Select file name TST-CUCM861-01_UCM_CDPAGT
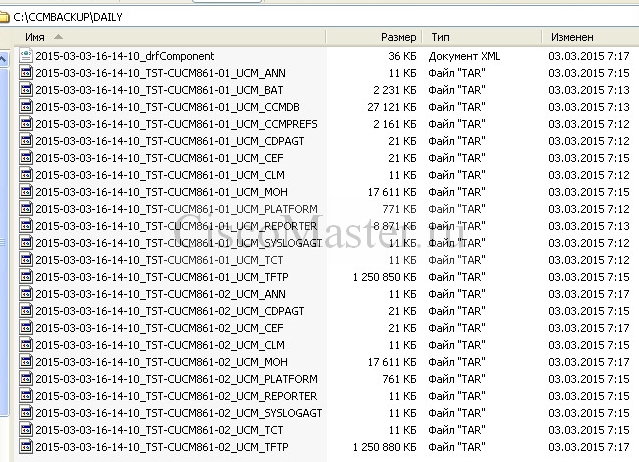This screenshot has width=639, height=462. [x=170, y=141]
